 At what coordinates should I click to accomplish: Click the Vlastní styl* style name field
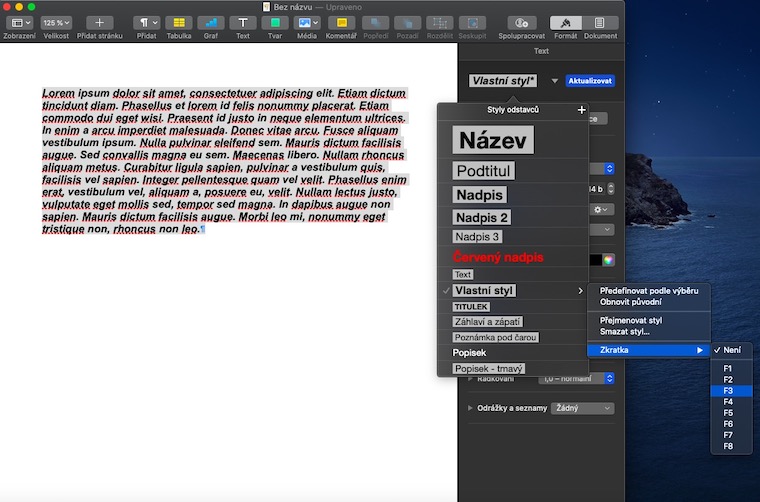point(503,81)
